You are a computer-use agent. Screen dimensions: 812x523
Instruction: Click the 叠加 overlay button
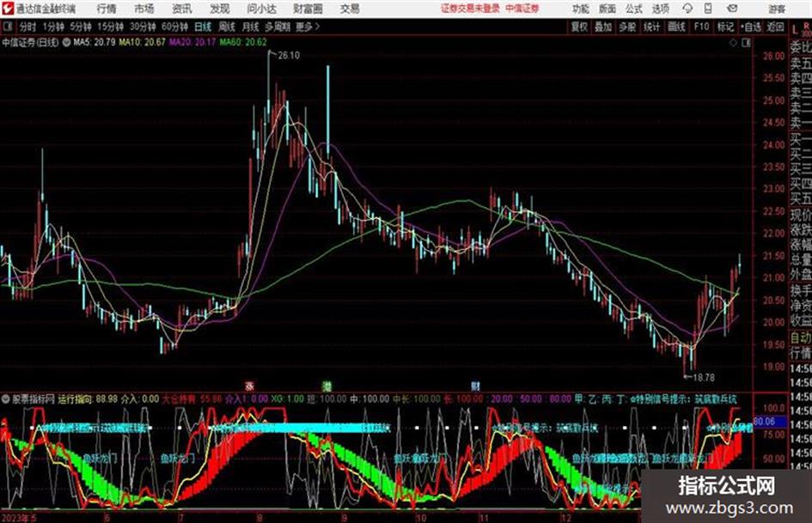603,27
